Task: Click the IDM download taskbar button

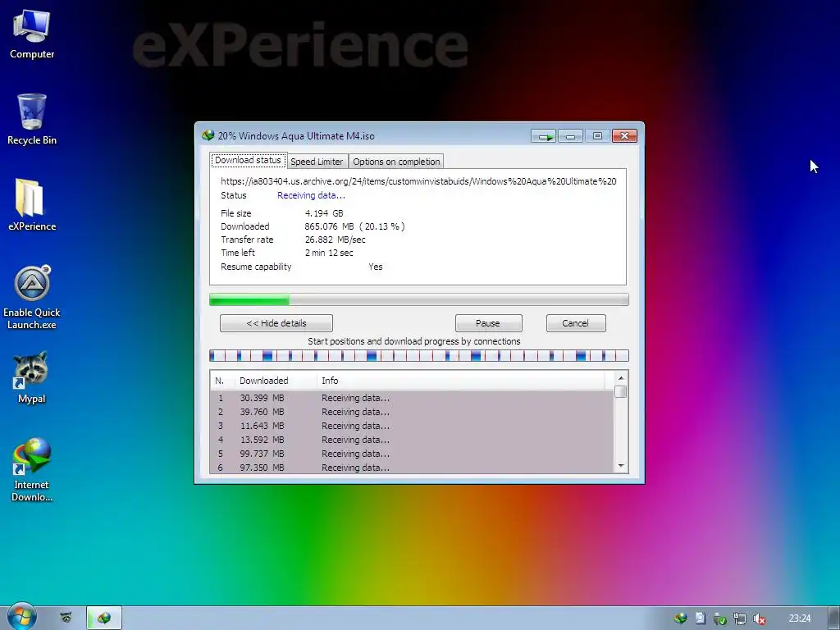Action: click(104, 618)
